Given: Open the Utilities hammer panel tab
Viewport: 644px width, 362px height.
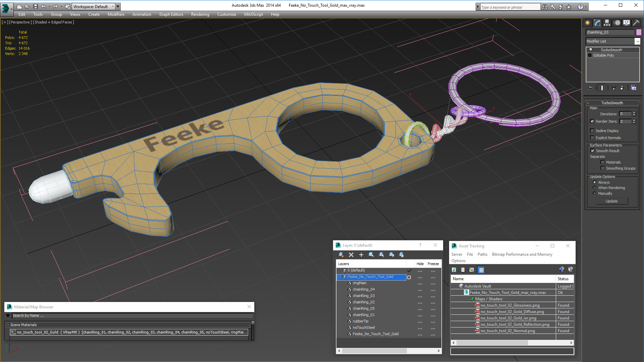Looking at the screenshot, I should (636, 22).
